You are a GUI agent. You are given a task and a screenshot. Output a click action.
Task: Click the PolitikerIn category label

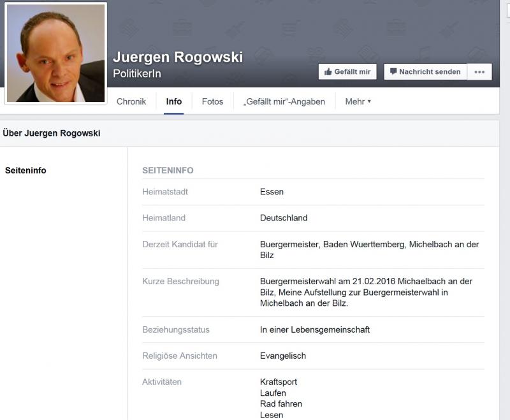(136, 74)
